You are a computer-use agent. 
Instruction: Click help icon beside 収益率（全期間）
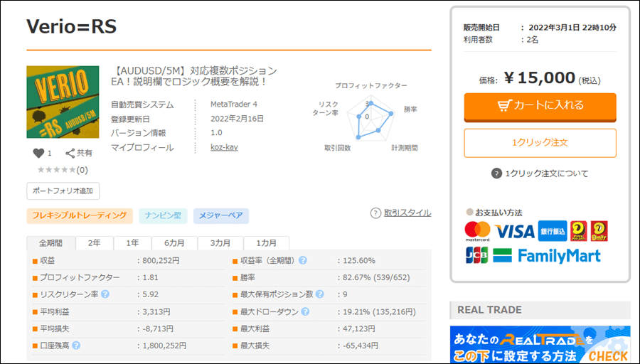(303, 260)
